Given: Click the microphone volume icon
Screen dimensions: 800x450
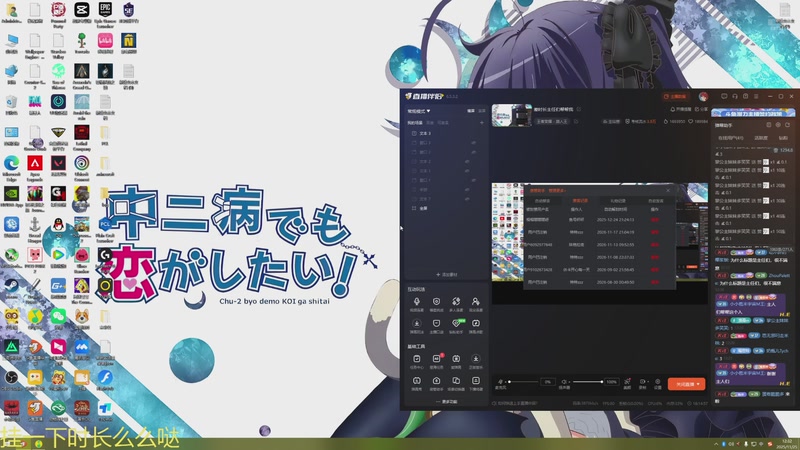Looking at the screenshot, I should click(501, 382).
